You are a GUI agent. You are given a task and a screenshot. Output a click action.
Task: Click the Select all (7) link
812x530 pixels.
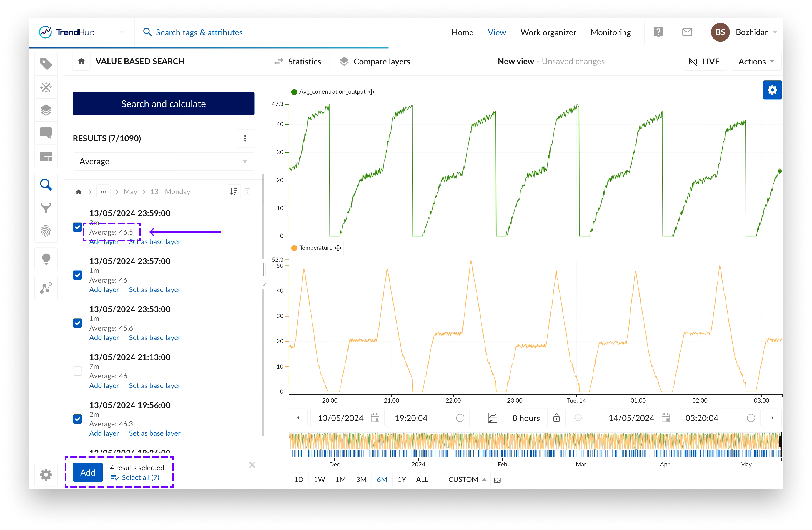point(140,477)
